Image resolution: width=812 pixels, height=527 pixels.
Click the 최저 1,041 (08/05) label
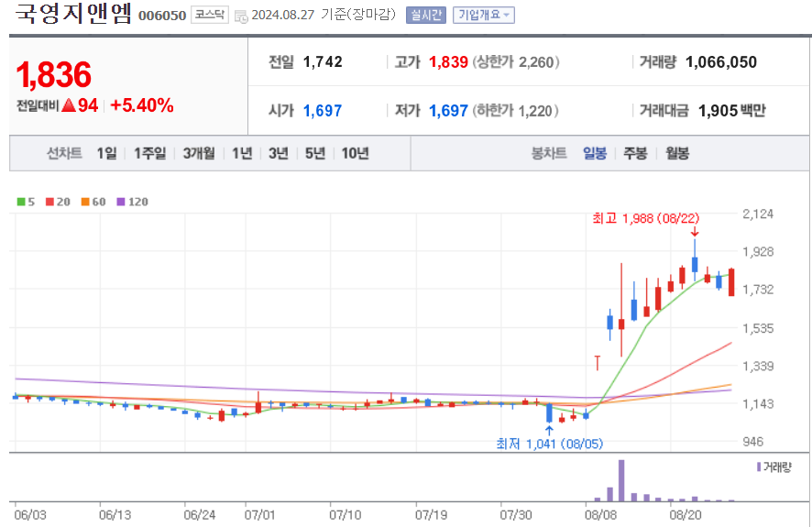[550, 444]
